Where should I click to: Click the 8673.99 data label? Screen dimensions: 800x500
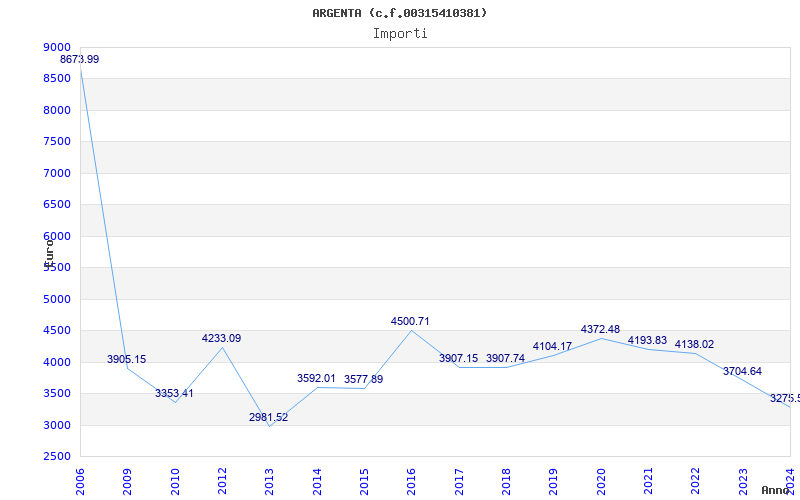[80, 59]
